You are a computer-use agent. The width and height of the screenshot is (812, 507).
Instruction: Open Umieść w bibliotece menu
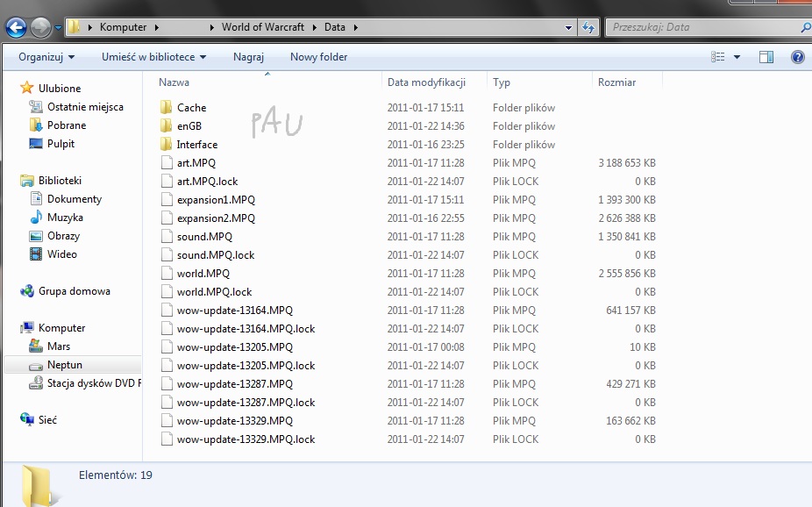[153, 57]
